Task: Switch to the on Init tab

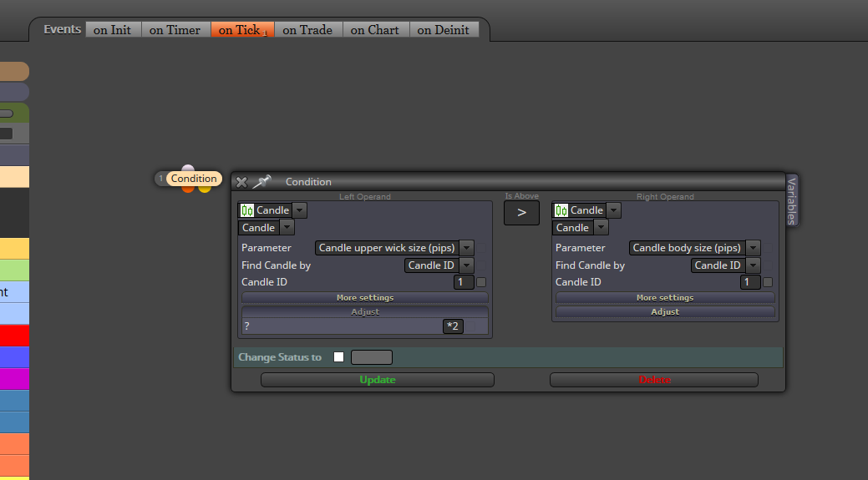Action: tap(113, 30)
